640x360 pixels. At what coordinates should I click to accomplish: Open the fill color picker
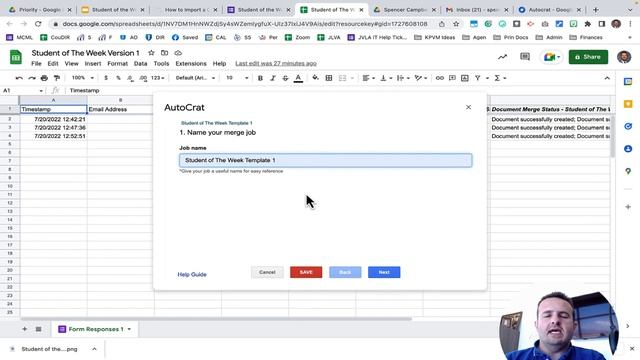point(316,78)
